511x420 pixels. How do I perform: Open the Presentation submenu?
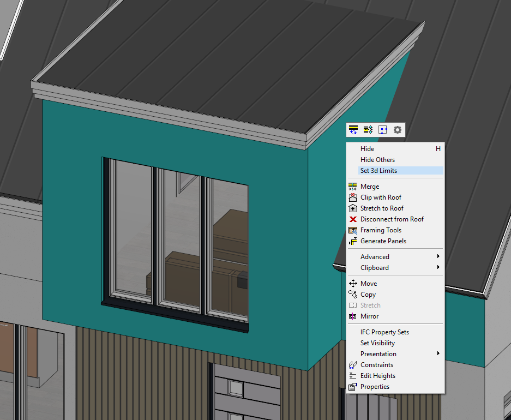click(x=378, y=354)
